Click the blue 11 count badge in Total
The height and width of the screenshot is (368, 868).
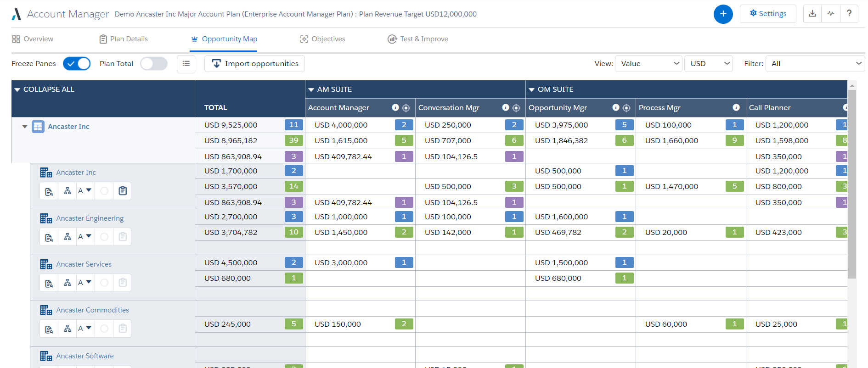point(294,125)
